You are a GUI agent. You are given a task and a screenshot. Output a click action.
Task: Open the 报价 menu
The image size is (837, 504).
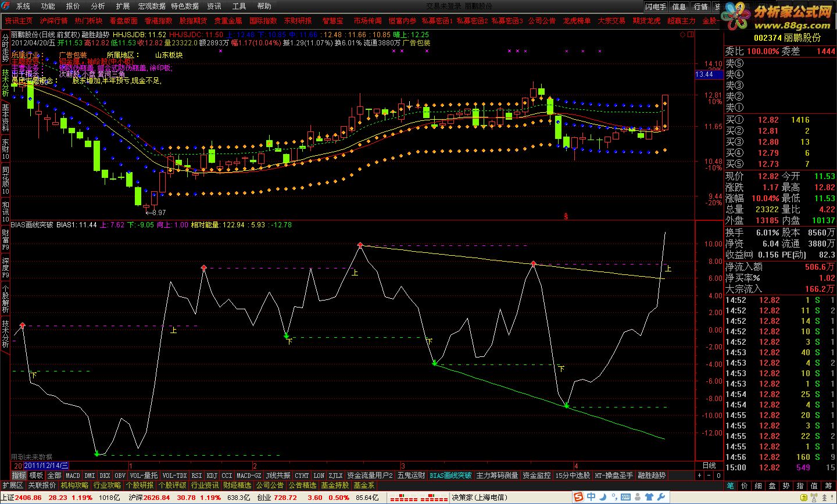[73, 6]
